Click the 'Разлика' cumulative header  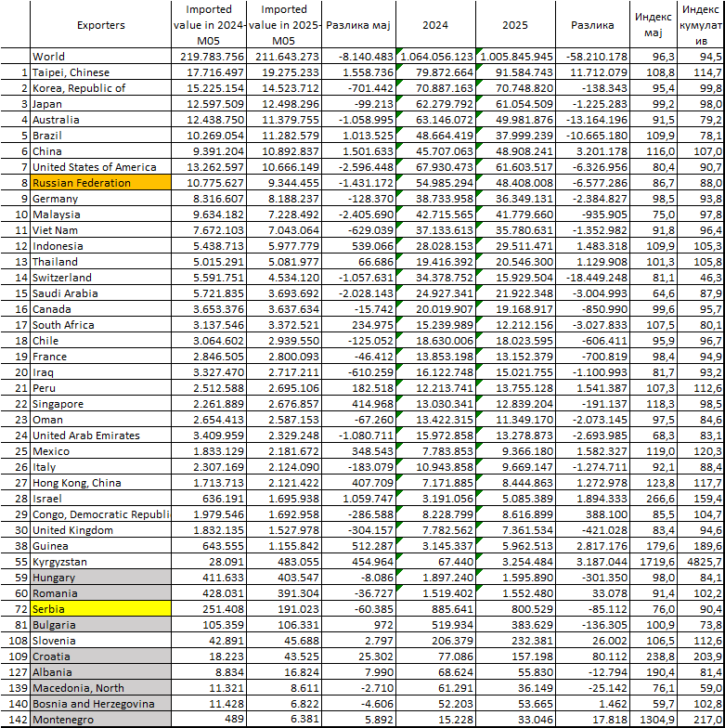point(592,24)
